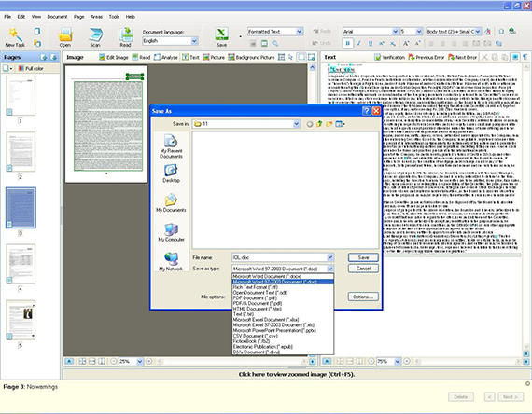
Task: Click the Analyze tool in Image panel
Action: pyautogui.click(x=166, y=57)
